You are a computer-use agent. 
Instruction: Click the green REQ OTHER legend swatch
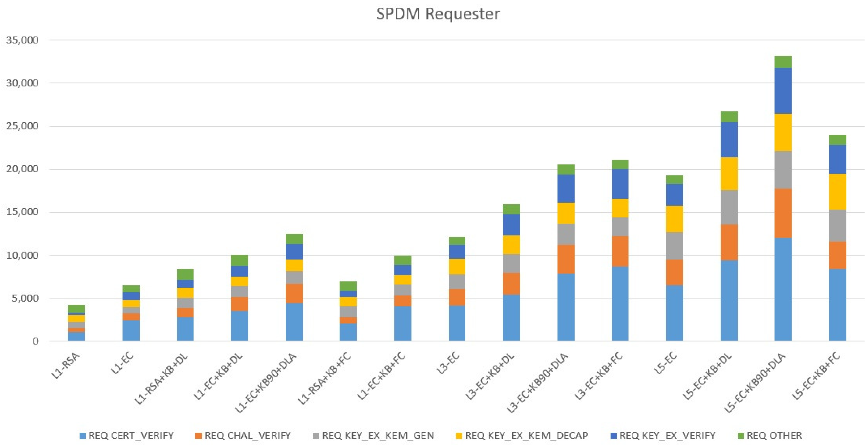741,436
